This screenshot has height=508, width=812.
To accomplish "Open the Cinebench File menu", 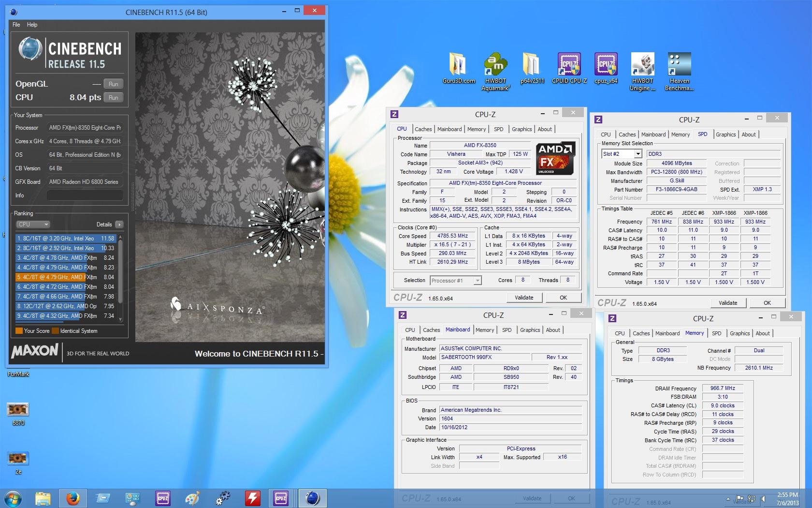I will pos(16,25).
